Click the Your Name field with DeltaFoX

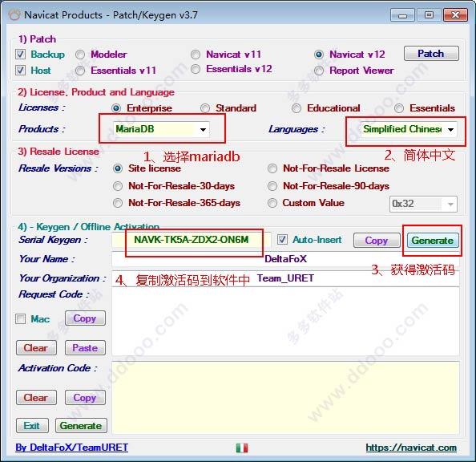tap(285, 259)
